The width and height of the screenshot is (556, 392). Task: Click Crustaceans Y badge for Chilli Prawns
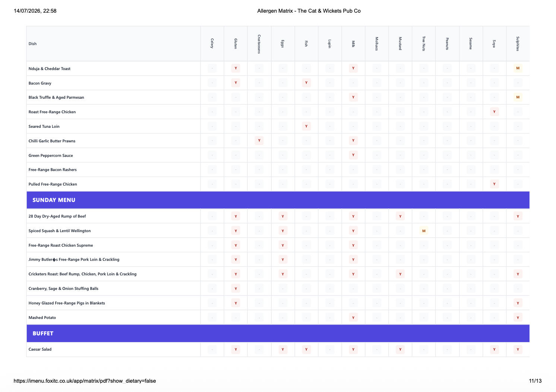(x=259, y=140)
